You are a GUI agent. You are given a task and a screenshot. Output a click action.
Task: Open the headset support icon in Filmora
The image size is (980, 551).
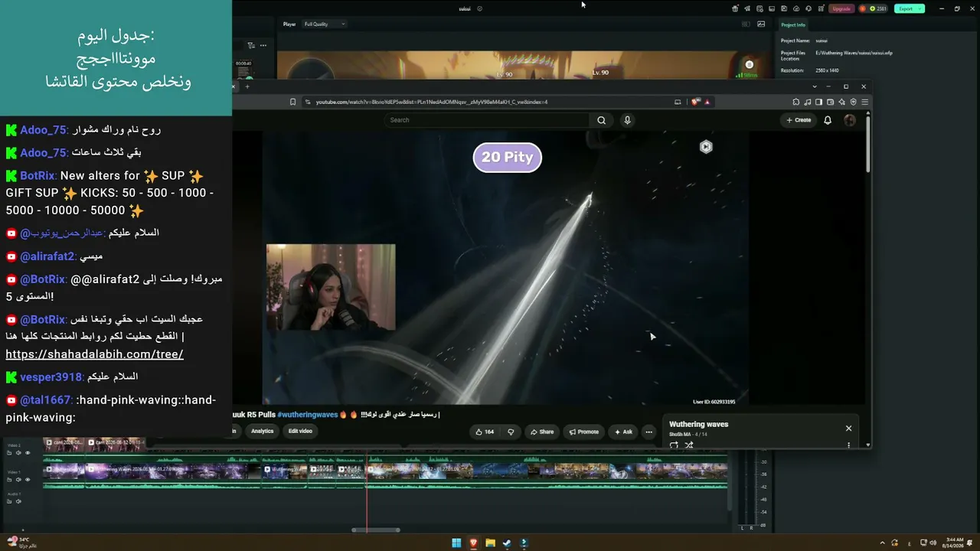click(x=808, y=8)
